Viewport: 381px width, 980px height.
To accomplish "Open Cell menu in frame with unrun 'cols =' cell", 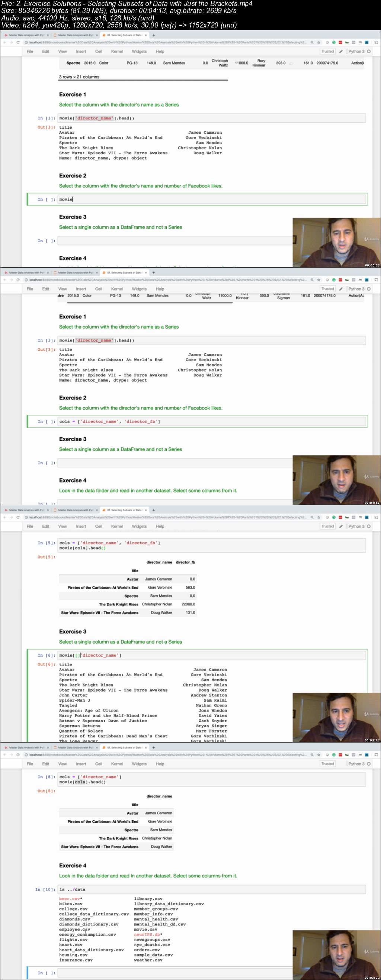I will 99,289.
